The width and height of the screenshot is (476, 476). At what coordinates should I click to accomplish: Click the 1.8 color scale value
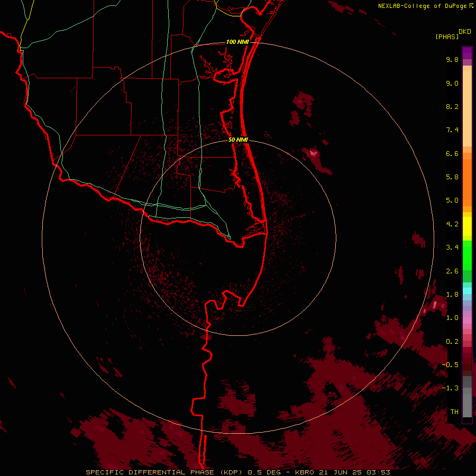[x=452, y=295]
